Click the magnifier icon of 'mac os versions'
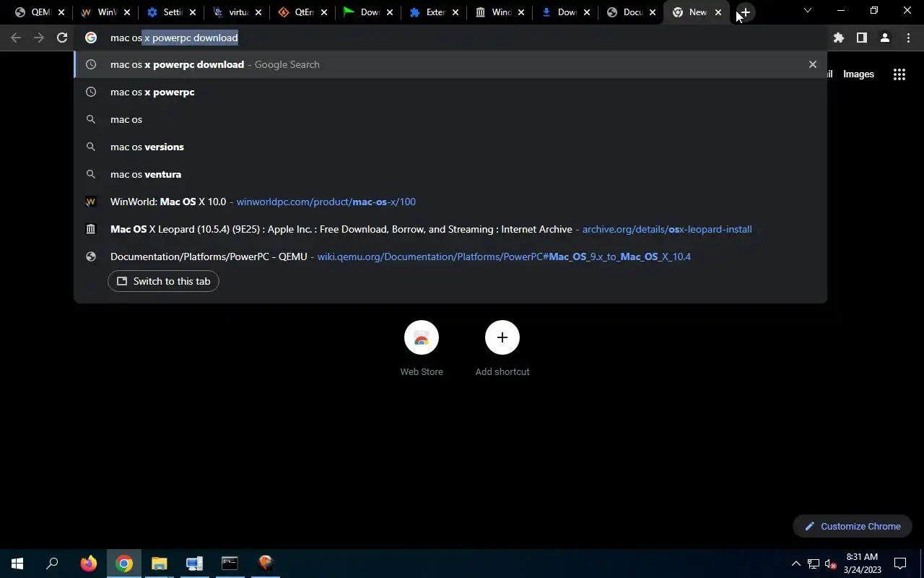 pyautogui.click(x=91, y=147)
